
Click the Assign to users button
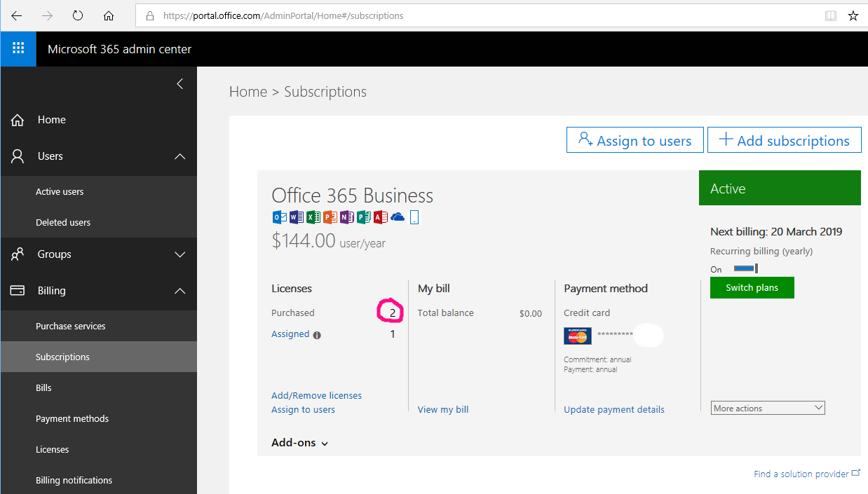635,140
